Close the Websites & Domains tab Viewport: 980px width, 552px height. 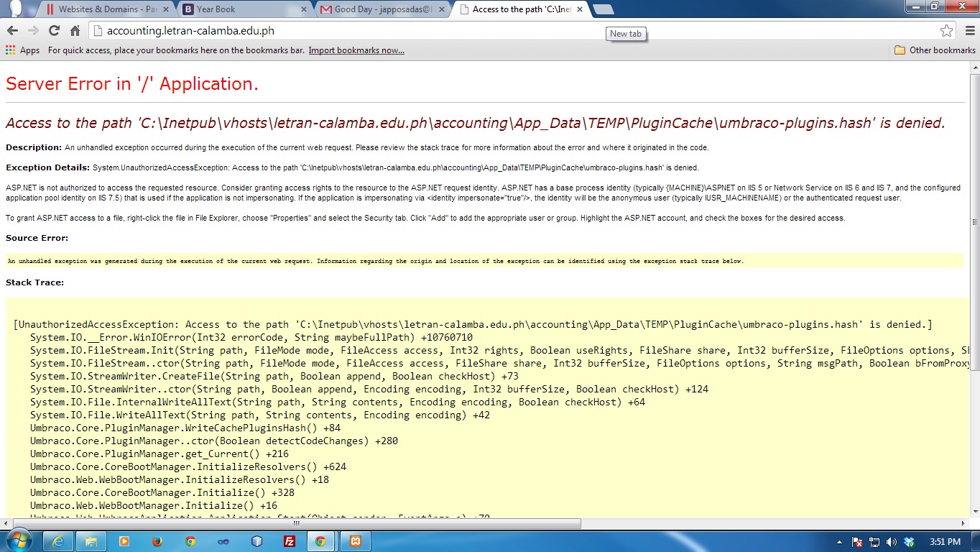pyautogui.click(x=165, y=9)
